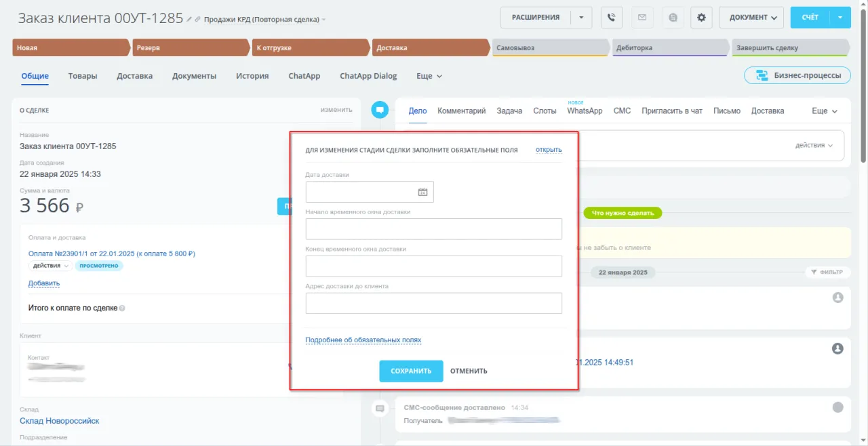868x446 pixels.
Task: Select the Задача timeline tab
Action: (x=509, y=110)
